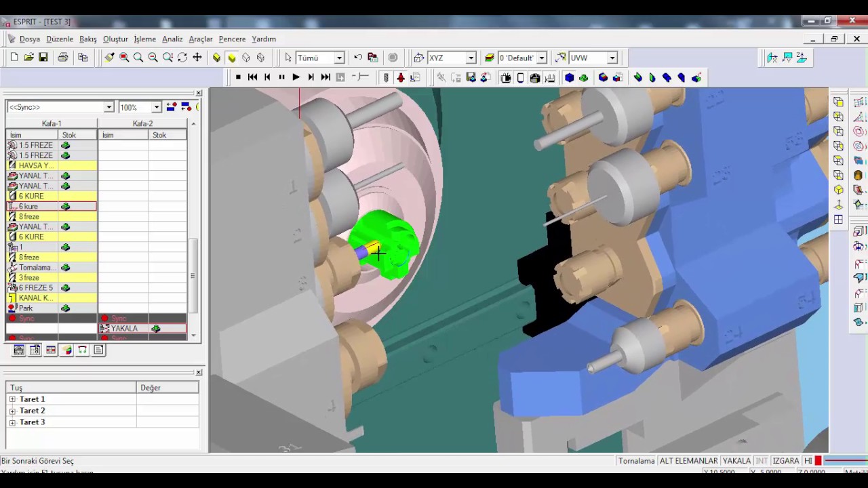Screen dimensions: 868x488
Task: Toggle the green part display icon
Action: [583, 77]
